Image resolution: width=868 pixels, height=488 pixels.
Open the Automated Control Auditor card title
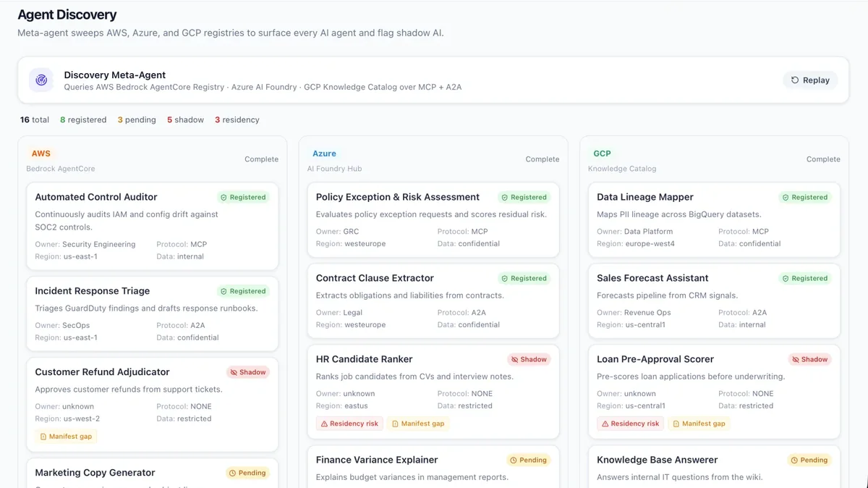pyautogui.click(x=96, y=197)
